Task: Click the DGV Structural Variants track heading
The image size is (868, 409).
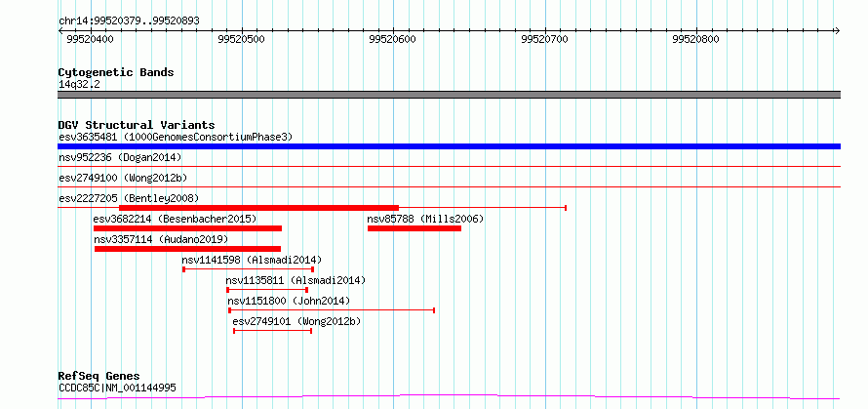Action: pyautogui.click(x=137, y=125)
